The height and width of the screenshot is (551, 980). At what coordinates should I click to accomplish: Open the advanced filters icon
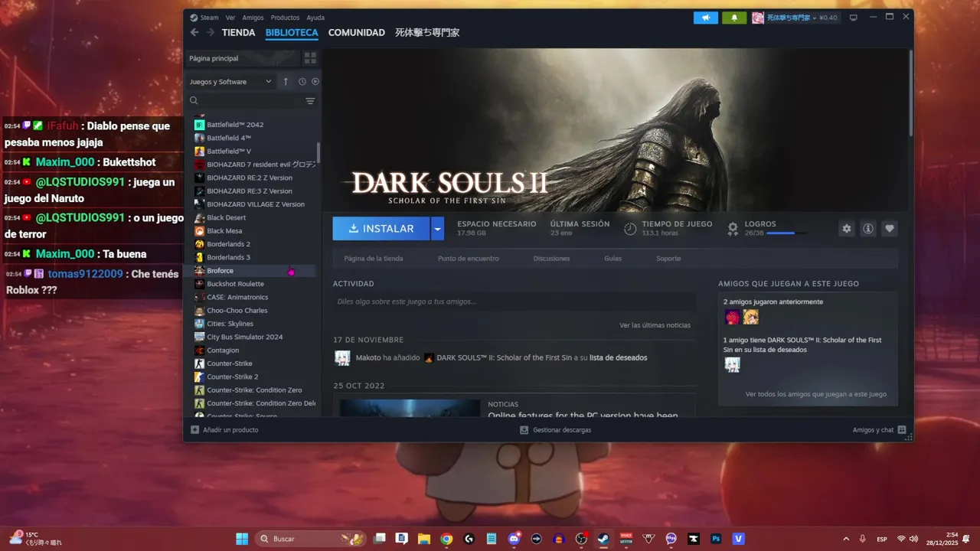click(x=310, y=100)
